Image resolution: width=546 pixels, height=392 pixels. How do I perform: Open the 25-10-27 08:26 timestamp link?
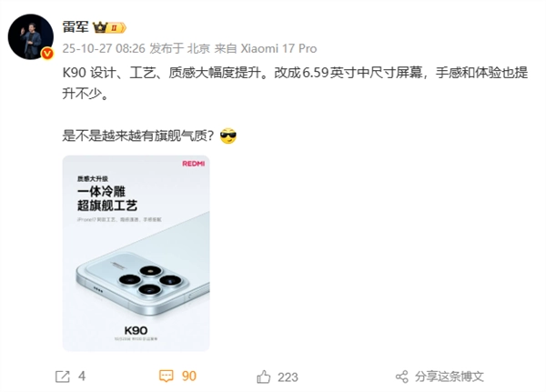tap(104, 48)
